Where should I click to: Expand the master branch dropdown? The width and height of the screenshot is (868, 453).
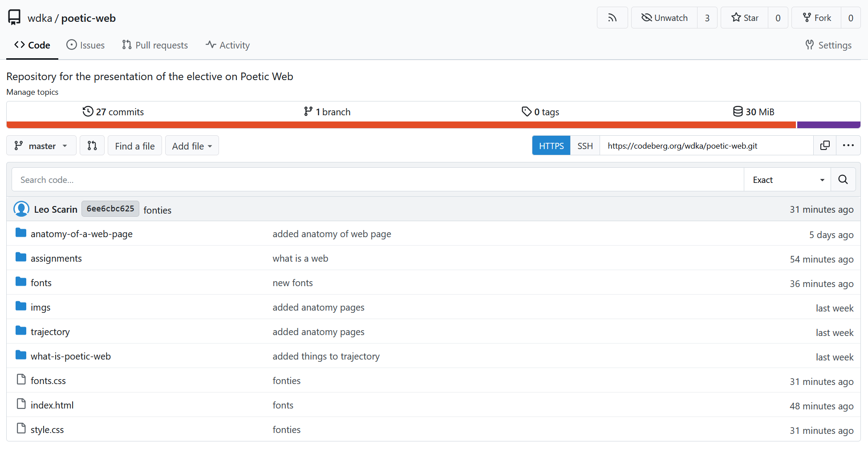(41, 146)
